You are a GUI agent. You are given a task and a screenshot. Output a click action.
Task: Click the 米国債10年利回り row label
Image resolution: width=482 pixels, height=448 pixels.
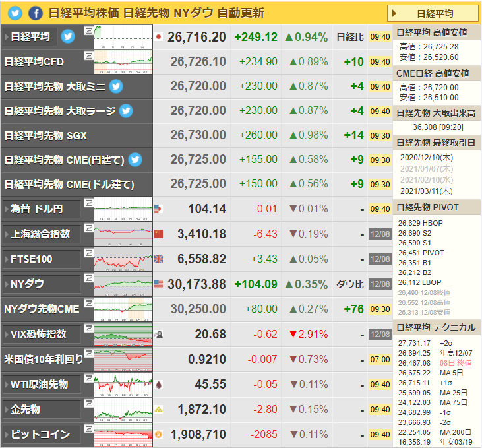click(x=43, y=360)
